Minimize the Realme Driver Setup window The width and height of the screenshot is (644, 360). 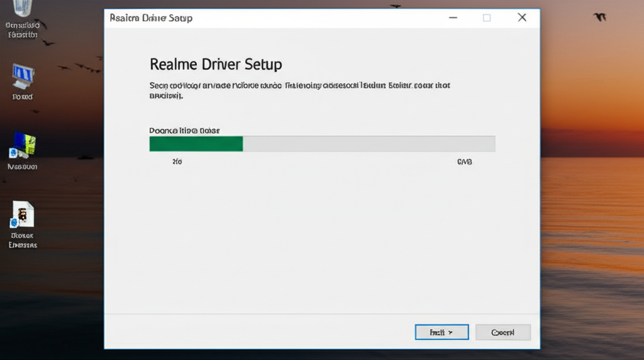click(453, 18)
